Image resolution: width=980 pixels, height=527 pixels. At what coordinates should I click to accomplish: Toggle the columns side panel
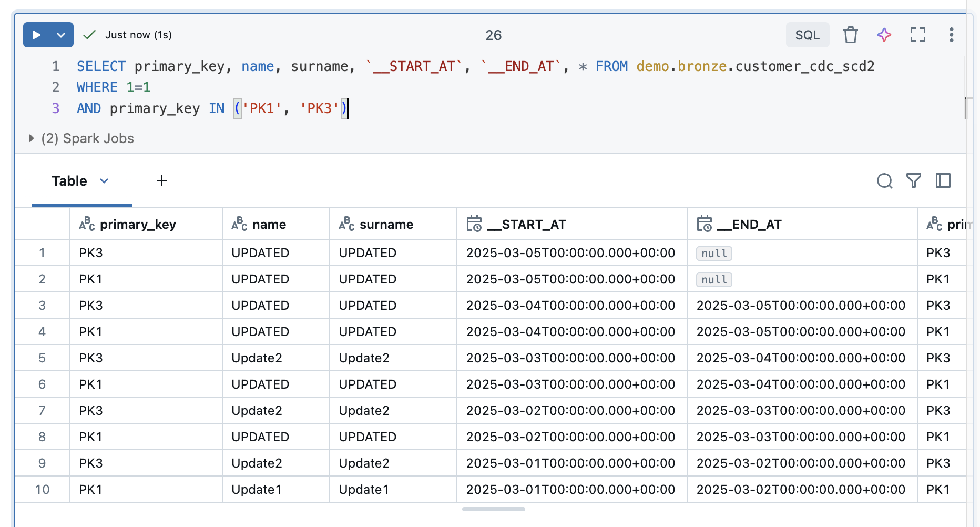pos(943,181)
